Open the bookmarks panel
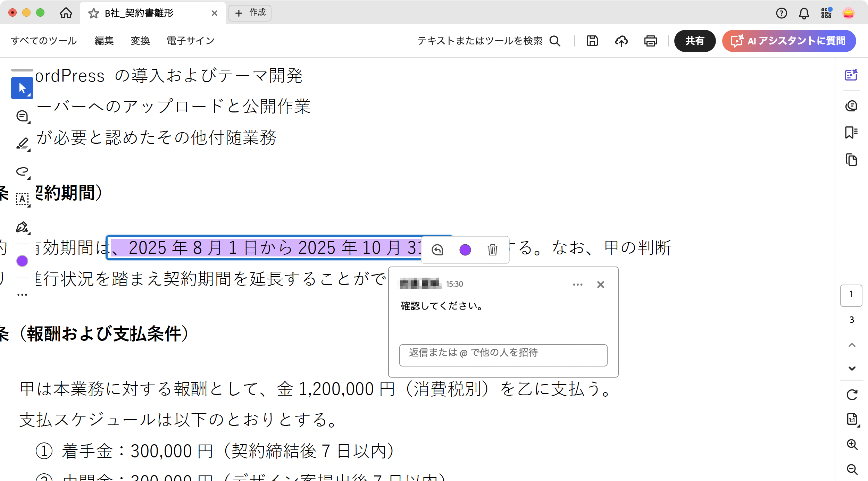Image resolution: width=868 pixels, height=481 pixels. tap(851, 133)
